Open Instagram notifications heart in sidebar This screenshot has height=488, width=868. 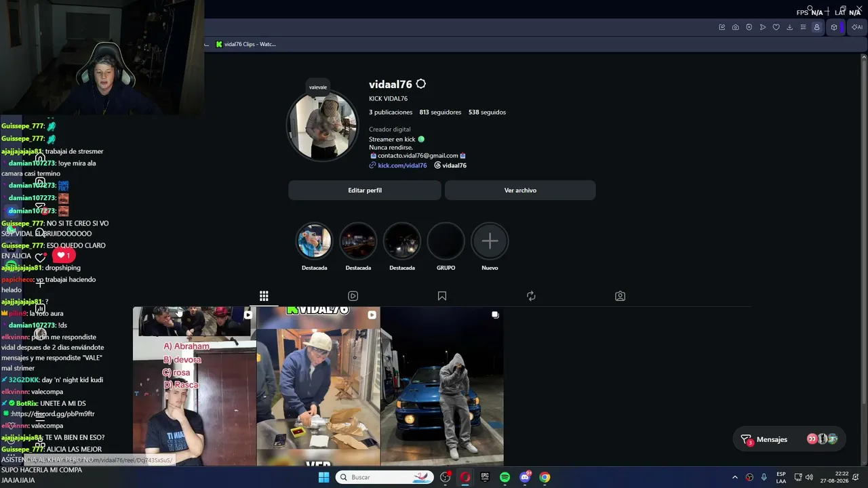tap(40, 258)
